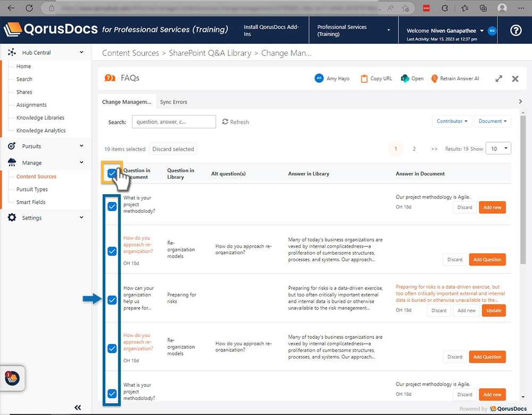Expand the Pursuits section chevron
Viewport: 532px width, 415px height.
pyautogui.click(x=81, y=146)
